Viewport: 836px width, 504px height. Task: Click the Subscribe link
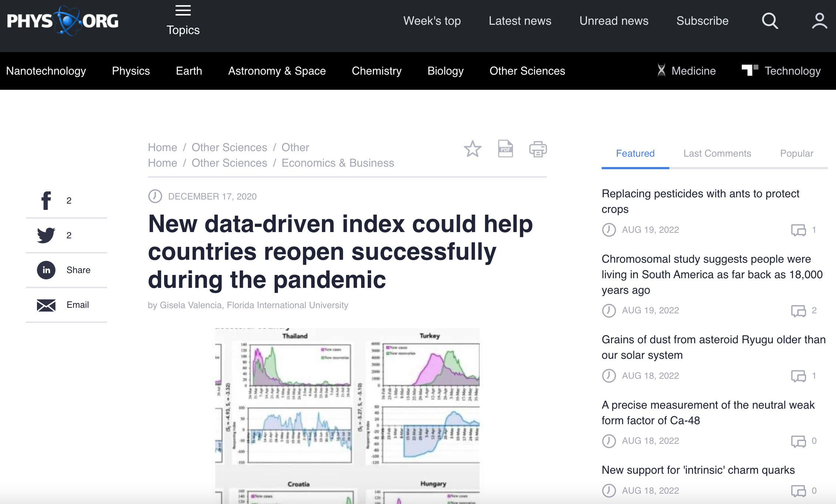[x=702, y=21]
